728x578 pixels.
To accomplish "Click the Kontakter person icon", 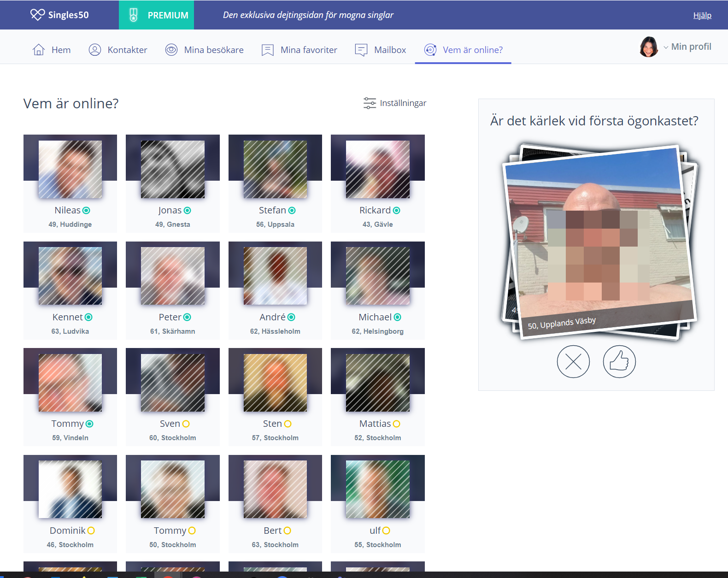I will [95, 50].
